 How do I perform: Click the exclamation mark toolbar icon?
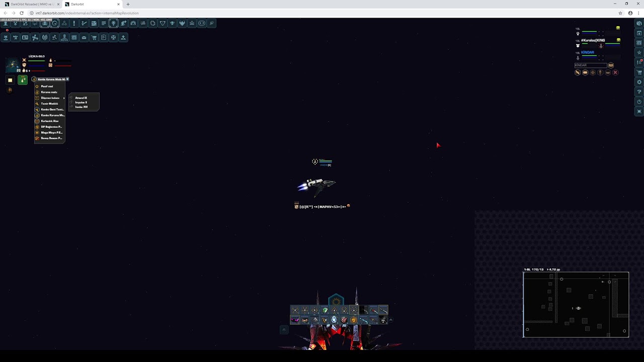(74, 23)
